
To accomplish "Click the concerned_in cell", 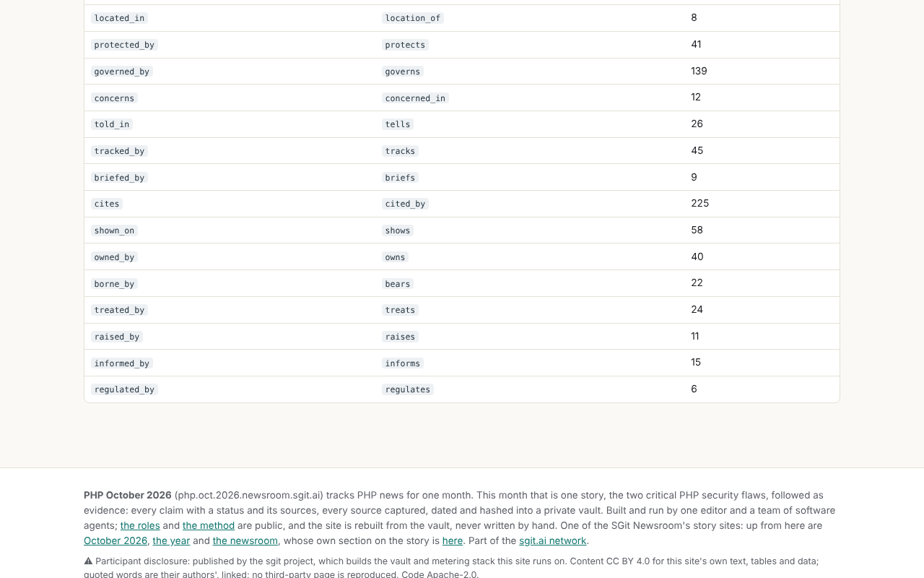I will pos(415,98).
